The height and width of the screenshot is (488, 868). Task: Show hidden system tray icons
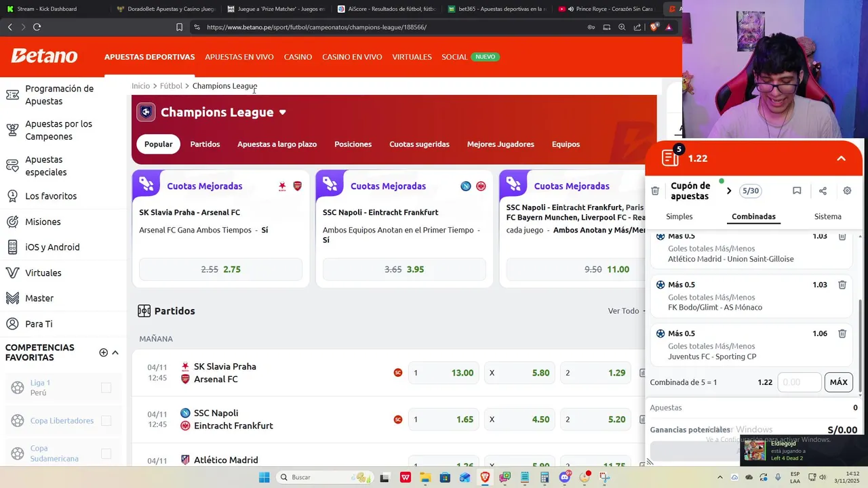point(722,477)
